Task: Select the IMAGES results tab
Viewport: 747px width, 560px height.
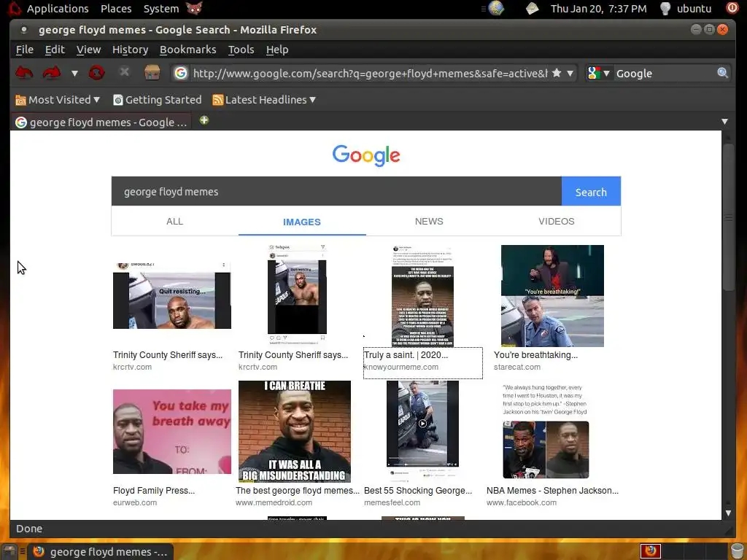Action: 302,222
